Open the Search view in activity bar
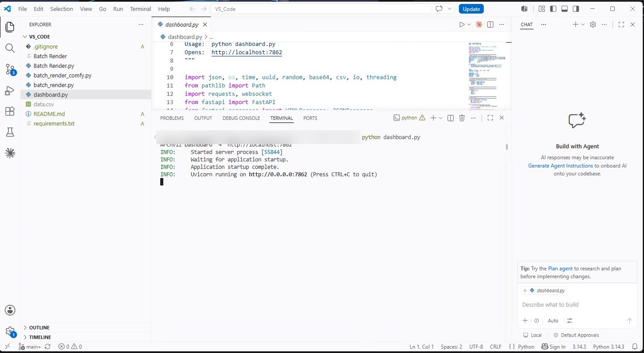 click(x=10, y=48)
